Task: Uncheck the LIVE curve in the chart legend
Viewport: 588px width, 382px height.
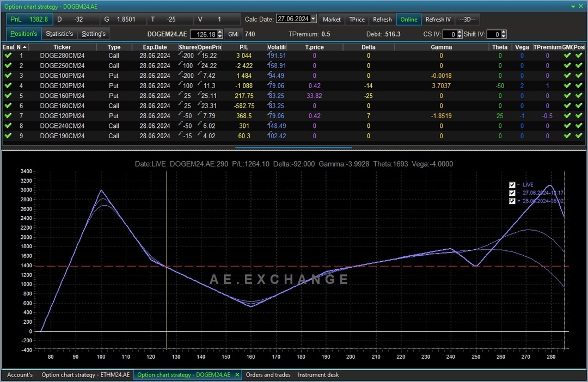Action: click(x=512, y=185)
